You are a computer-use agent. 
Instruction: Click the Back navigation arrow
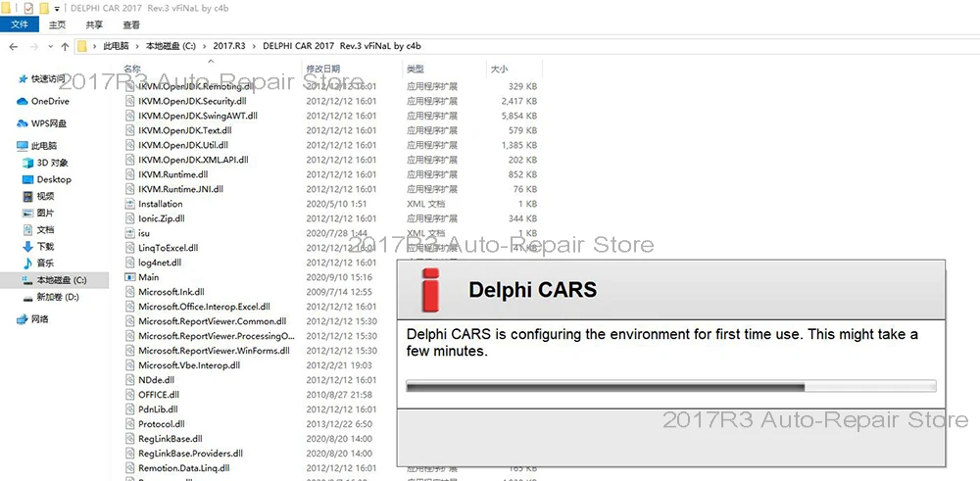click(14, 46)
